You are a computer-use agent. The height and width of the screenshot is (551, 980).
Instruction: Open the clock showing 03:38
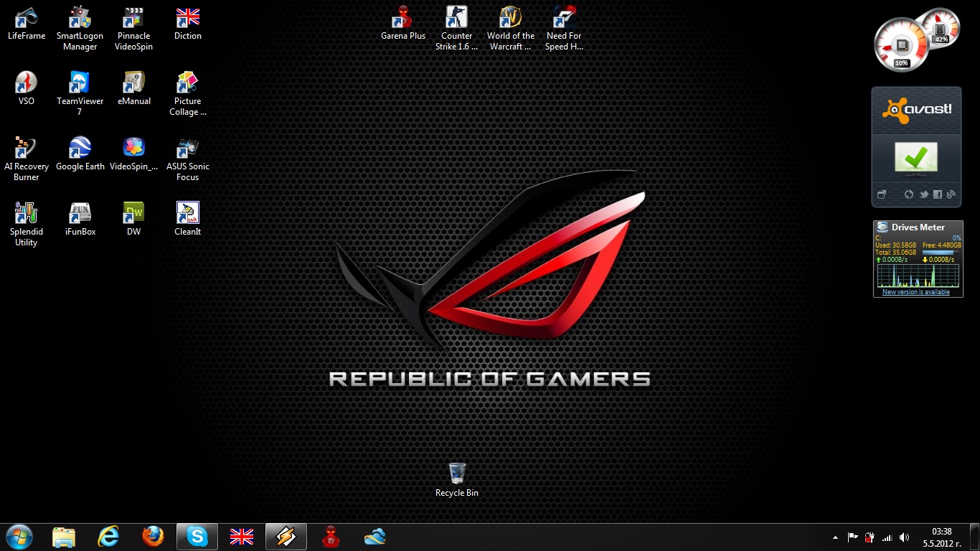pyautogui.click(x=941, y=537)
